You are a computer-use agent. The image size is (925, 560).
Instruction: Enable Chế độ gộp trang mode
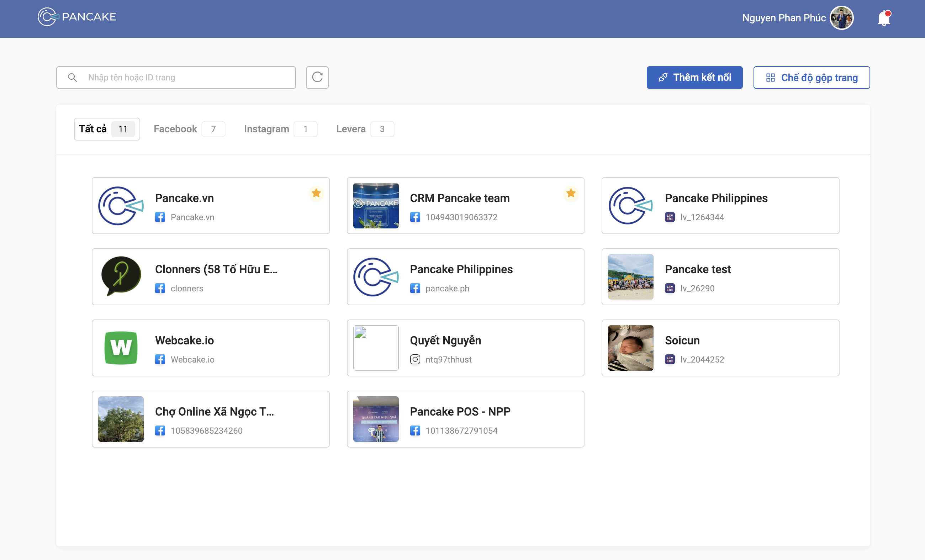pos(811,77)
